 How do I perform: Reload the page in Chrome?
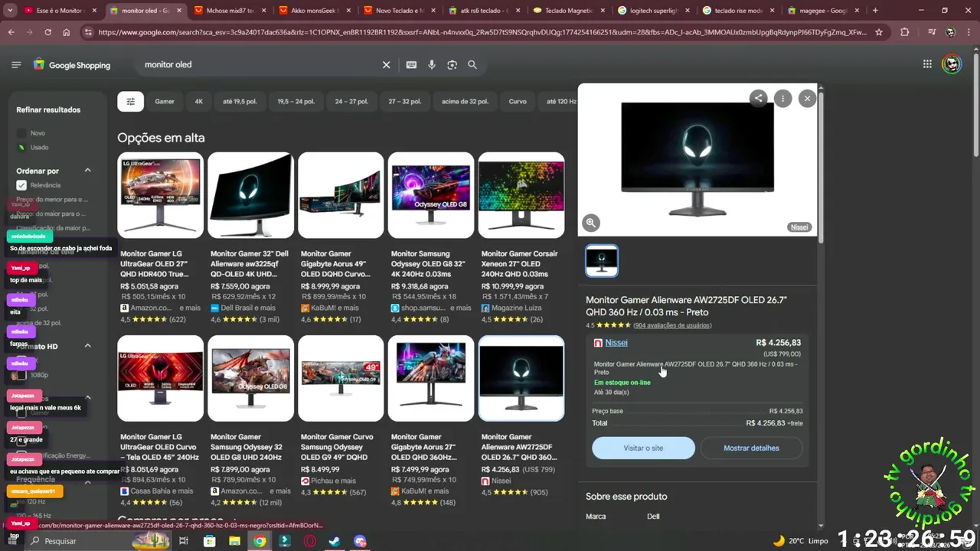(47, 32)
